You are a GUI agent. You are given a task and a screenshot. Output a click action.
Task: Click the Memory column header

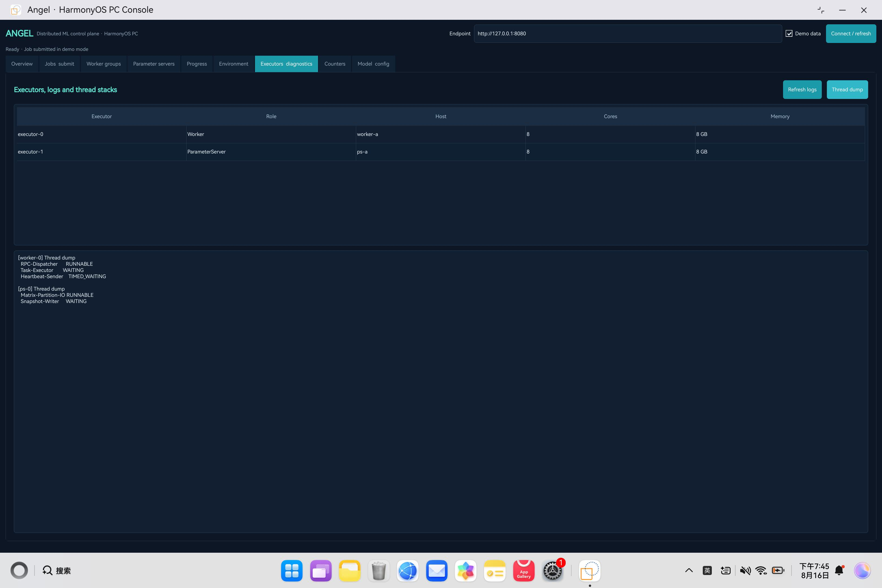coord(780,117)
